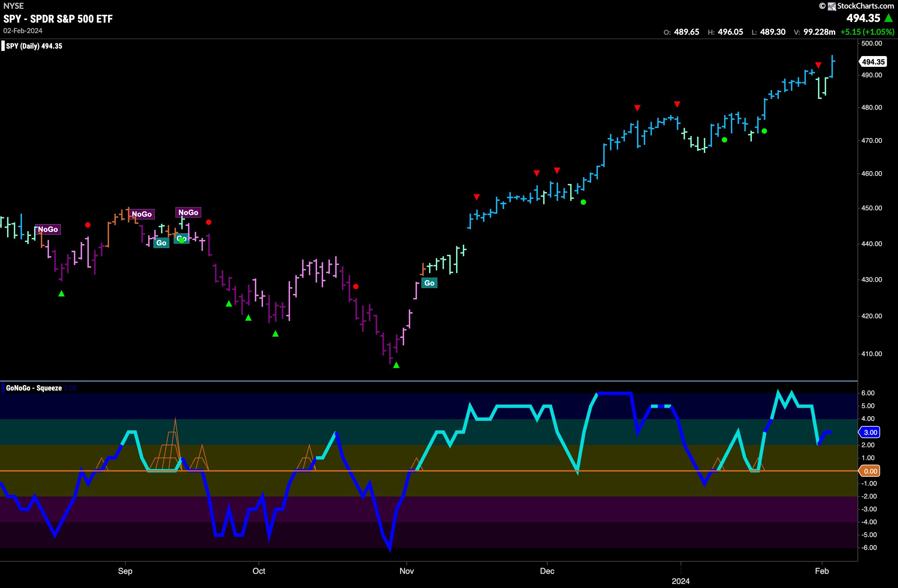Click the Go label below early September bars

pos(161,243)
